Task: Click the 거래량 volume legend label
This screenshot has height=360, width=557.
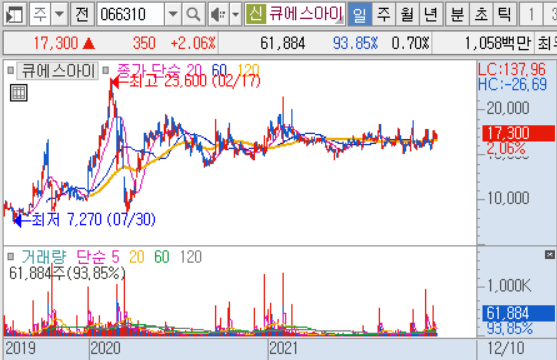Action: click(44, 257)
